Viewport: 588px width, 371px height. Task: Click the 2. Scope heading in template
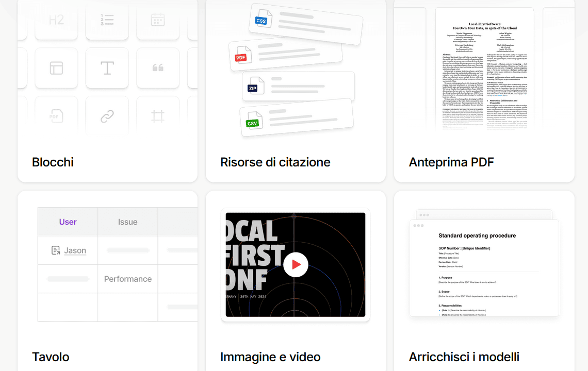pos(444,292)
